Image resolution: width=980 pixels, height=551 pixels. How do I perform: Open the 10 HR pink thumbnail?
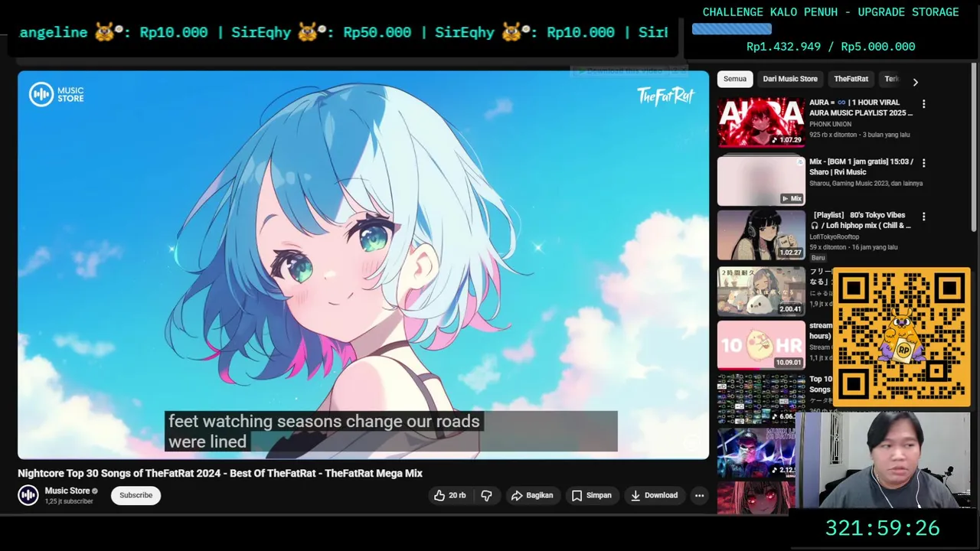(761, 345)
